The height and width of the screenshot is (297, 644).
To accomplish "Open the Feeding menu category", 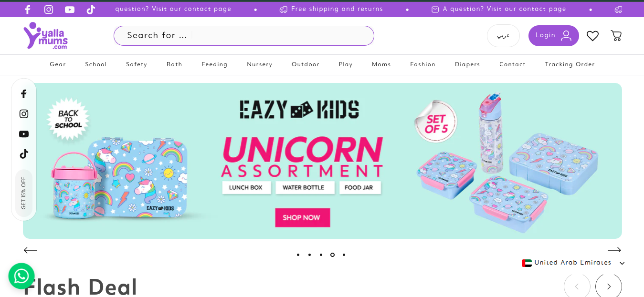I will pyautogui.click(x=214, y=64).
